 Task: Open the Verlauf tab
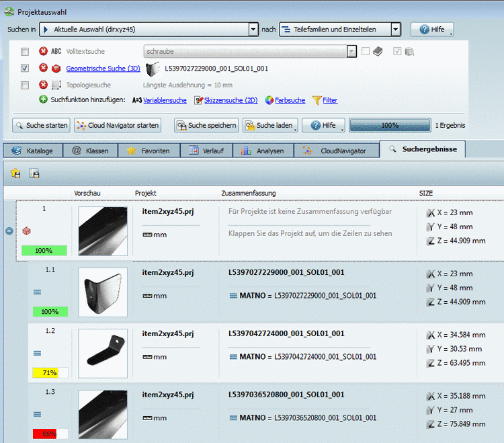point(207,151)
